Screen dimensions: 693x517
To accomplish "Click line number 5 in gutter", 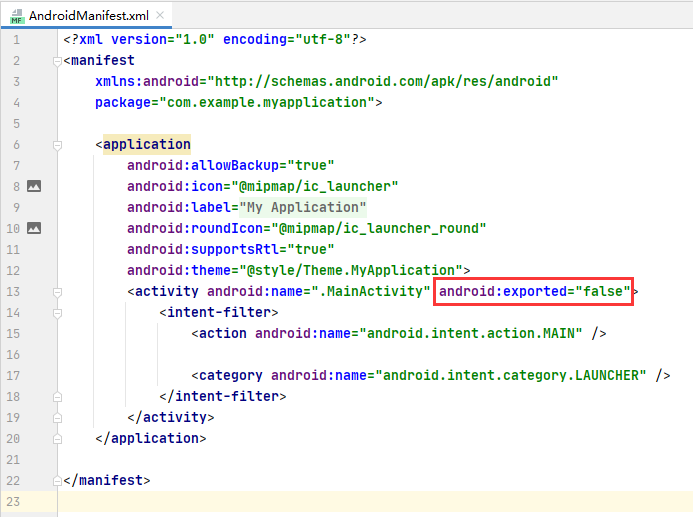I will click(x=16, y=123).
